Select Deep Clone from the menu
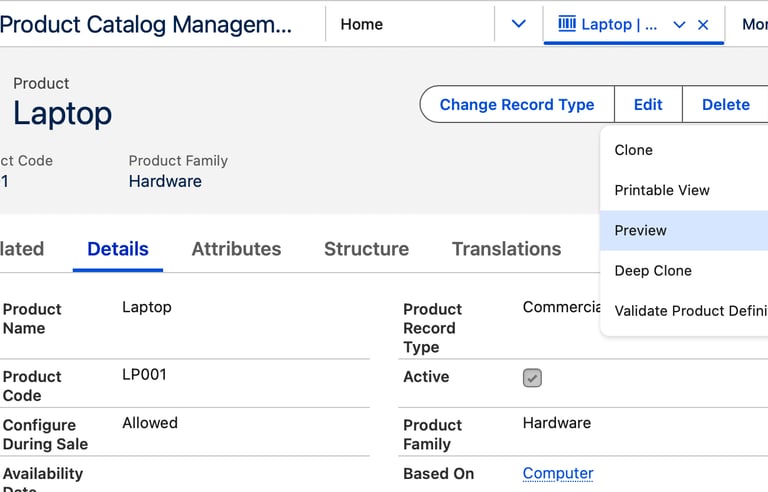This screenshot has height=492, width=768. [x=652, y=270]
